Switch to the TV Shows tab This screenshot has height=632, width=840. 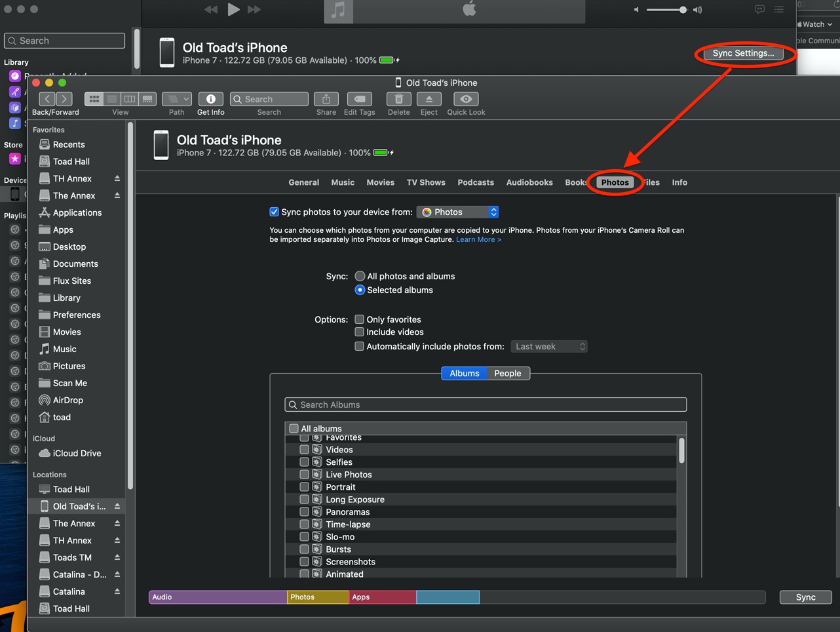pos(426,182)
